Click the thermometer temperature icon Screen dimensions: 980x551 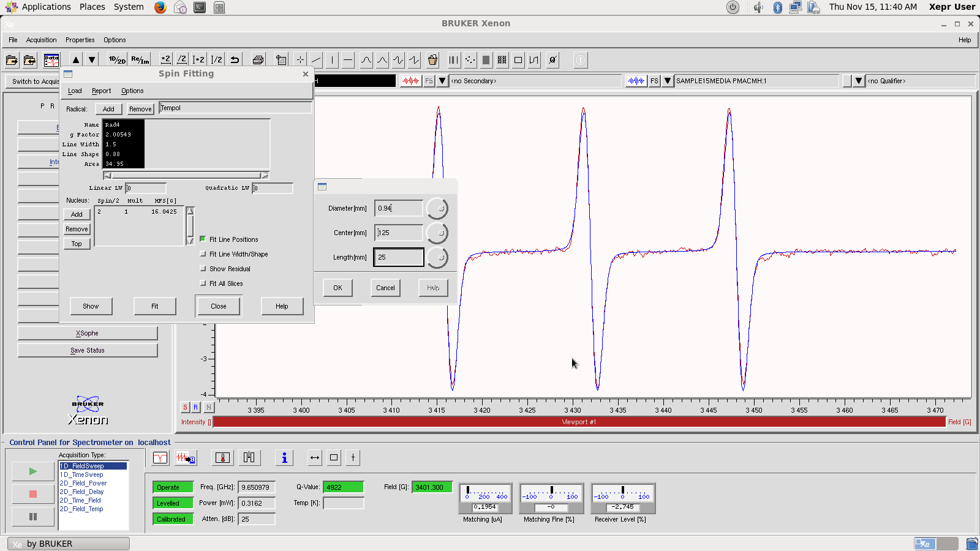(223, 458)
